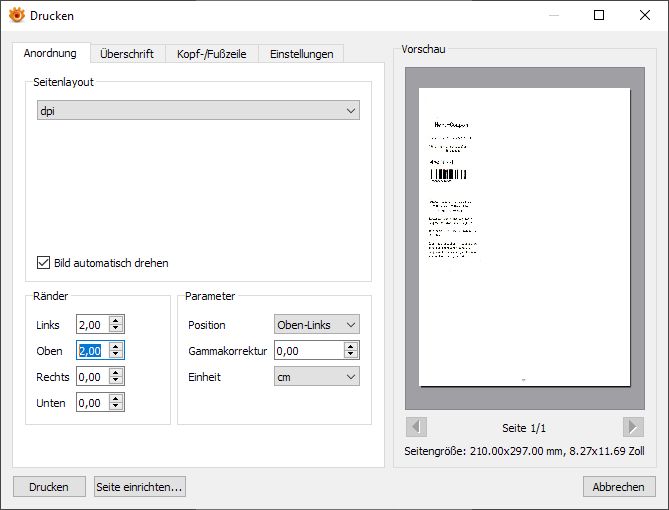
Task: Increase the Links margin with up arrow
Action: click(x=117, y=320)
